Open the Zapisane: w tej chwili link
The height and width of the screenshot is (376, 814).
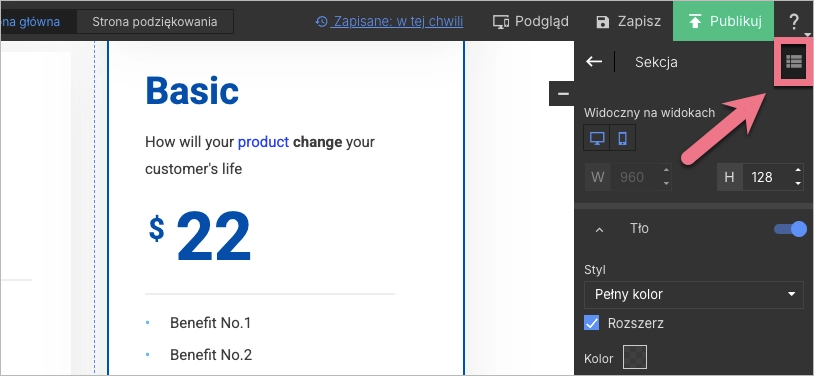click(398, 22)
